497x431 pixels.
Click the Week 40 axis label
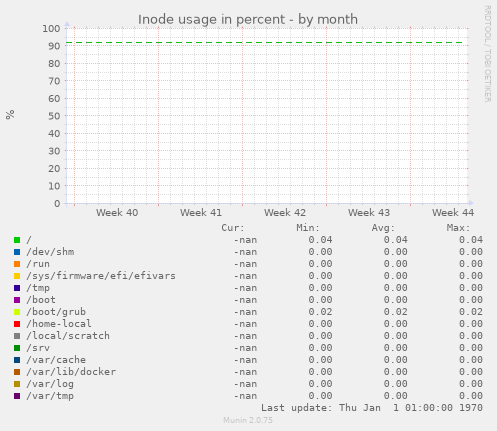coord(117,213)
